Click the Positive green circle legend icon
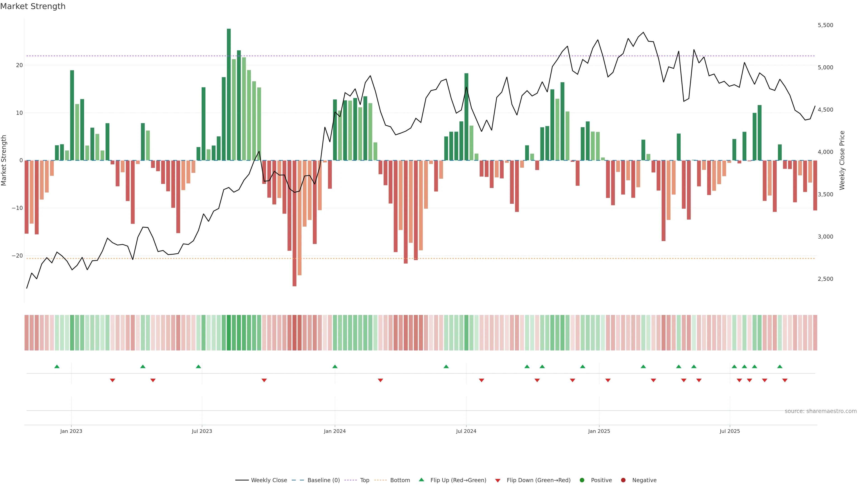 (x=582, y=480)
